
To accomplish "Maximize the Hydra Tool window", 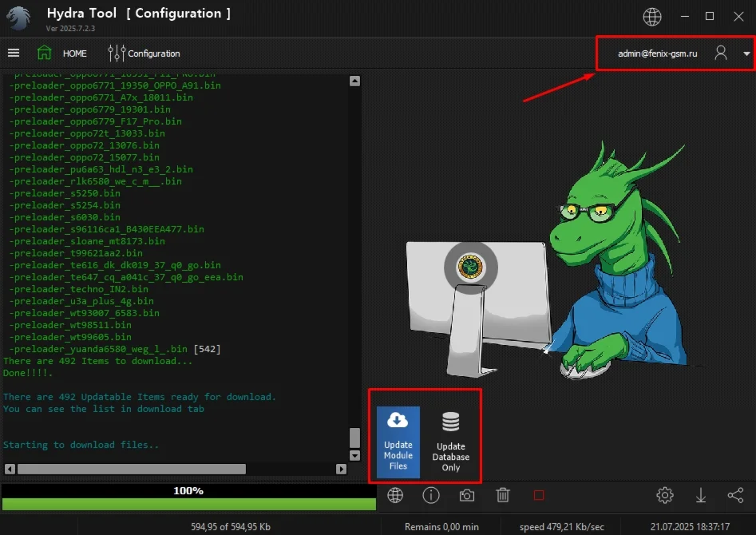I will click(x=710, y=17).
